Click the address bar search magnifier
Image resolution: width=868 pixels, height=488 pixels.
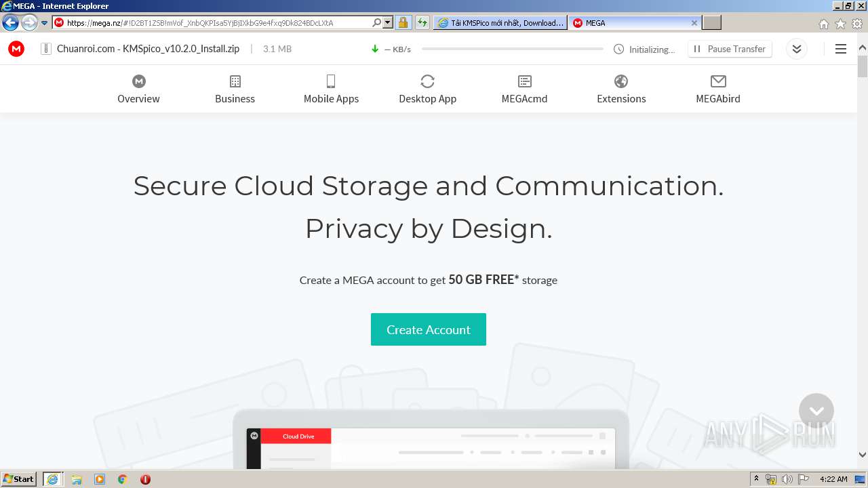click(377, 22)
